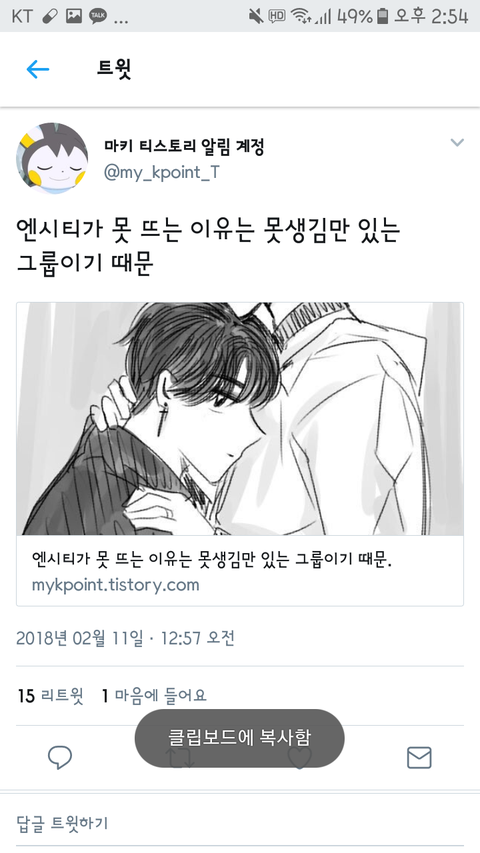480x853 pixels.
Task: Share the tweet via the envelope message icon
Action: click(x=419, y=757)
